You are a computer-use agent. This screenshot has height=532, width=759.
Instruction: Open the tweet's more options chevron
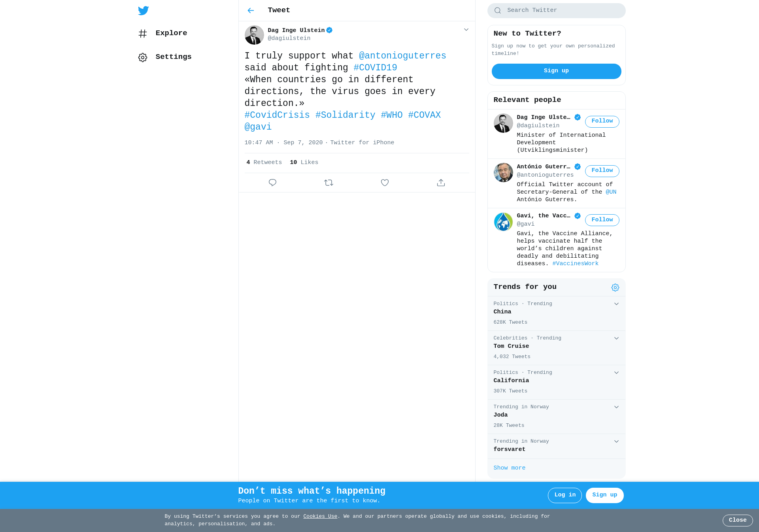466,30
